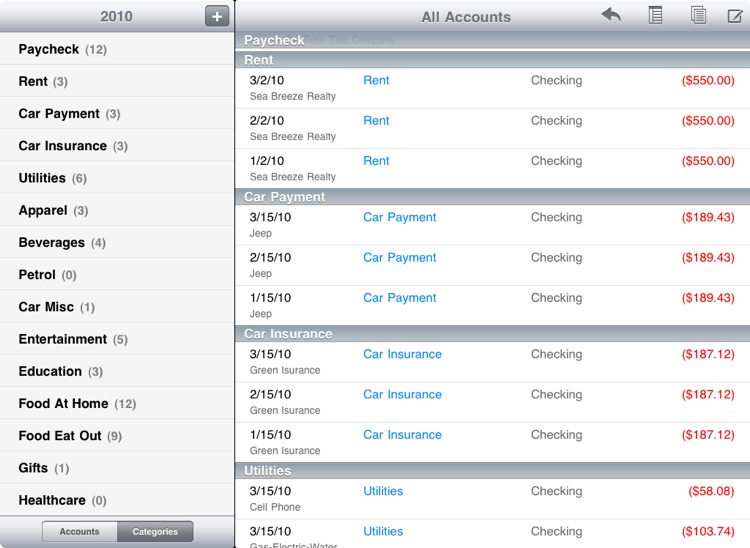The width and height of the screenshot is (750, 548).
Task: Click the ($58.08) amount
Action: pyautogui.click(x=711, y=491)
